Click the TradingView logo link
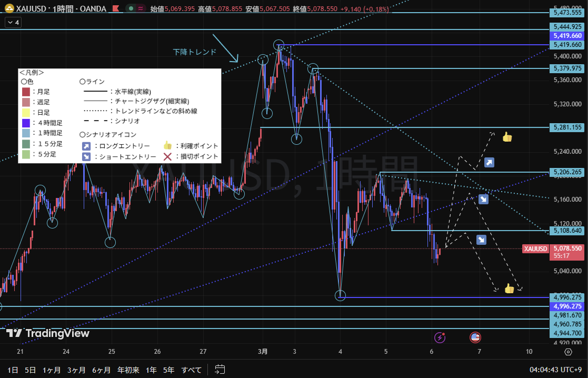The height and width of the screenshot is (378, 588). (x=47, y=333)
